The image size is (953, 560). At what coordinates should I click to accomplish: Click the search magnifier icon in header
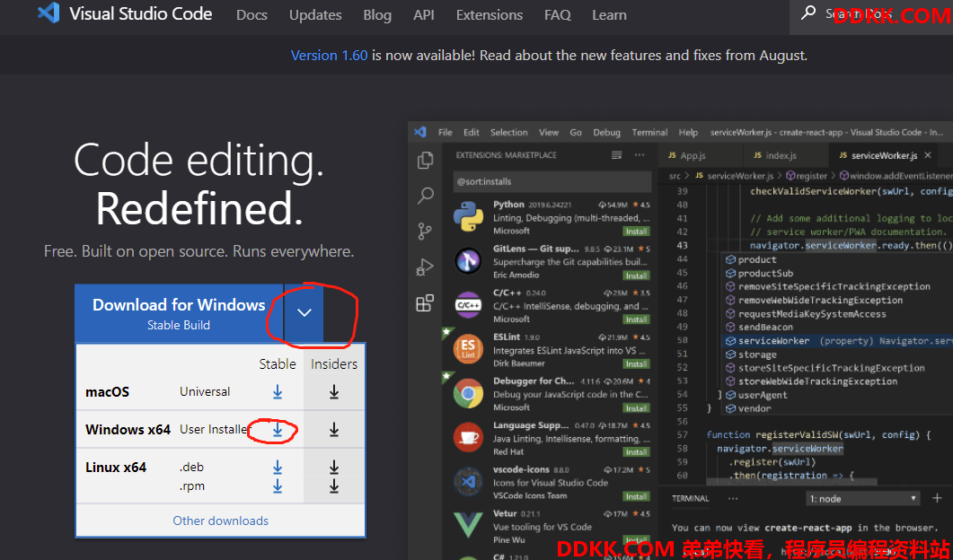(x=808, y=13)
